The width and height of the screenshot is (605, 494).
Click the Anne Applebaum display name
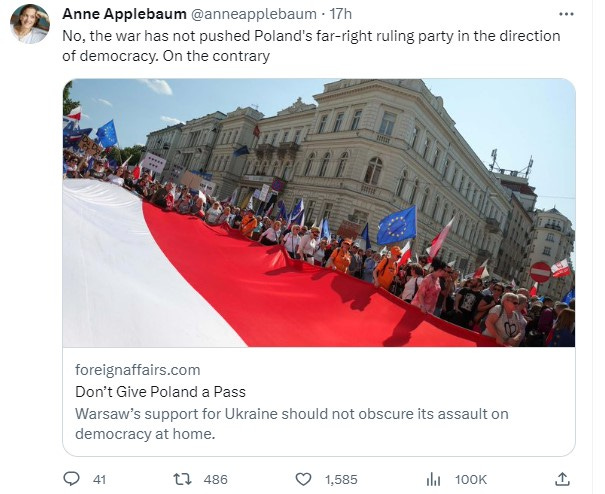click(124, 14)
